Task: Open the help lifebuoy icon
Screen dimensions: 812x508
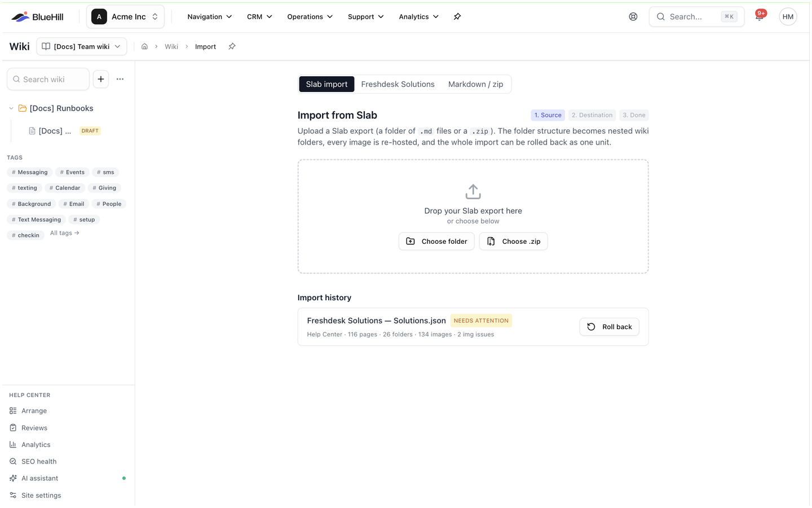Action: coord(633,17)
